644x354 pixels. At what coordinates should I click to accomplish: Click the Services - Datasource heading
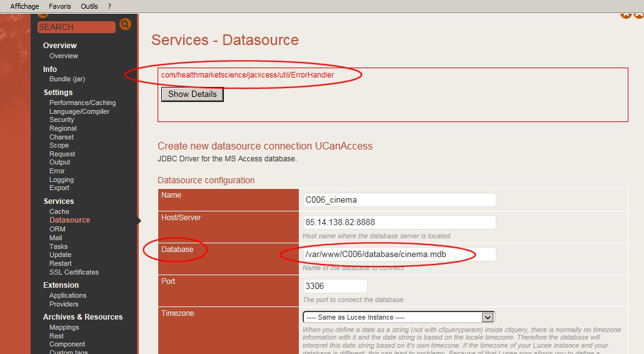click(224, 40)
